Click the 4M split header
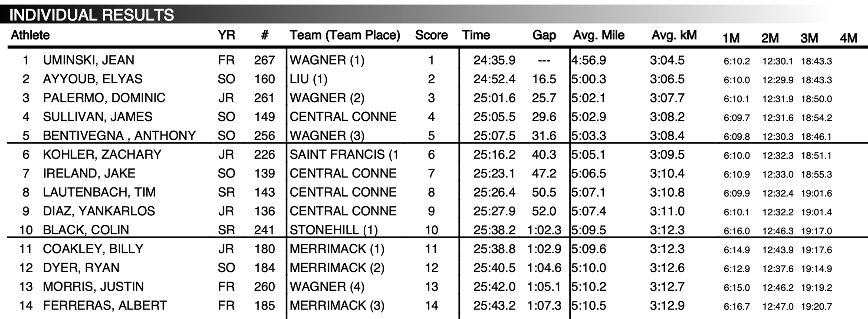Viewport: 868px width, 319px height. click(x=848, y=38)
